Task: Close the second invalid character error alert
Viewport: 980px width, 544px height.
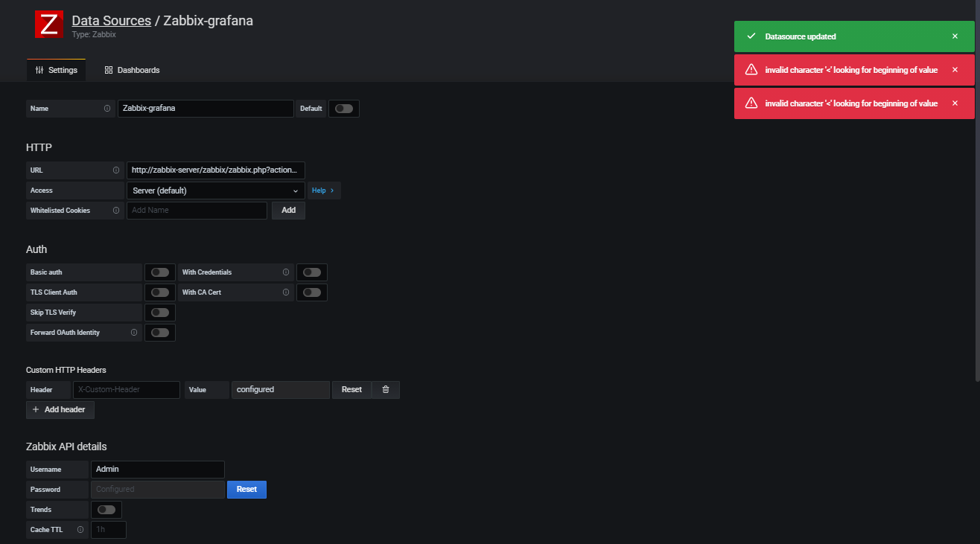Action: click(x=955, y=103)
